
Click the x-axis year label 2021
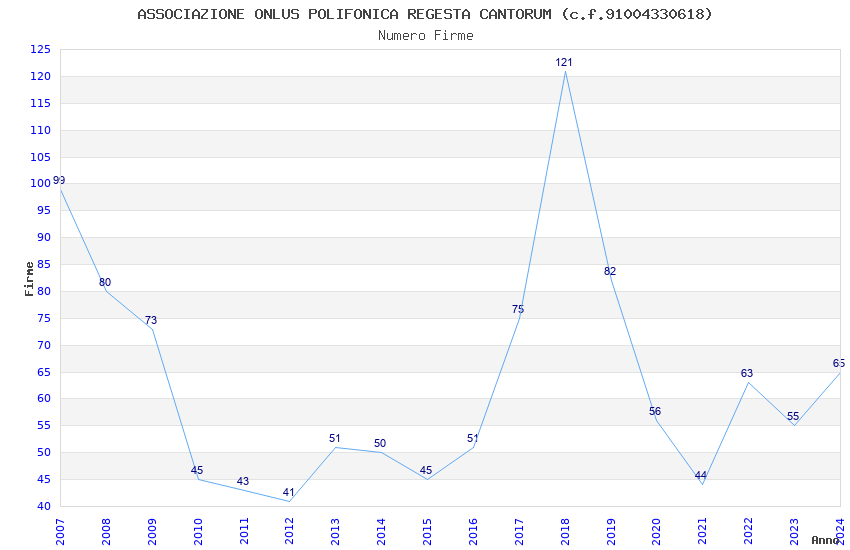703,532
